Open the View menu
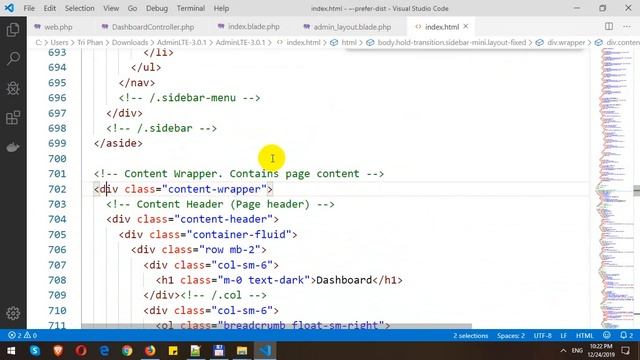 click(x=111, y=8)
